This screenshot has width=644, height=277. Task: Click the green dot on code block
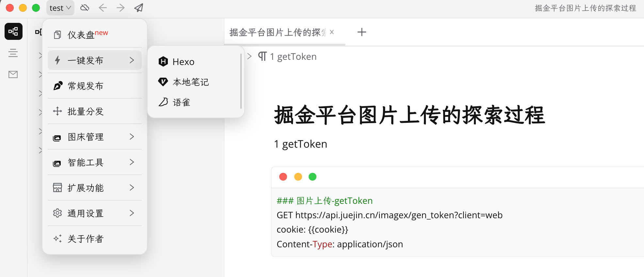point(313,177)
